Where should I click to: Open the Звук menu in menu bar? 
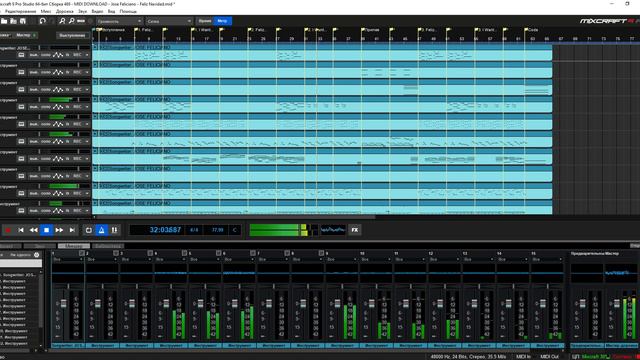(x=82, y=11)
